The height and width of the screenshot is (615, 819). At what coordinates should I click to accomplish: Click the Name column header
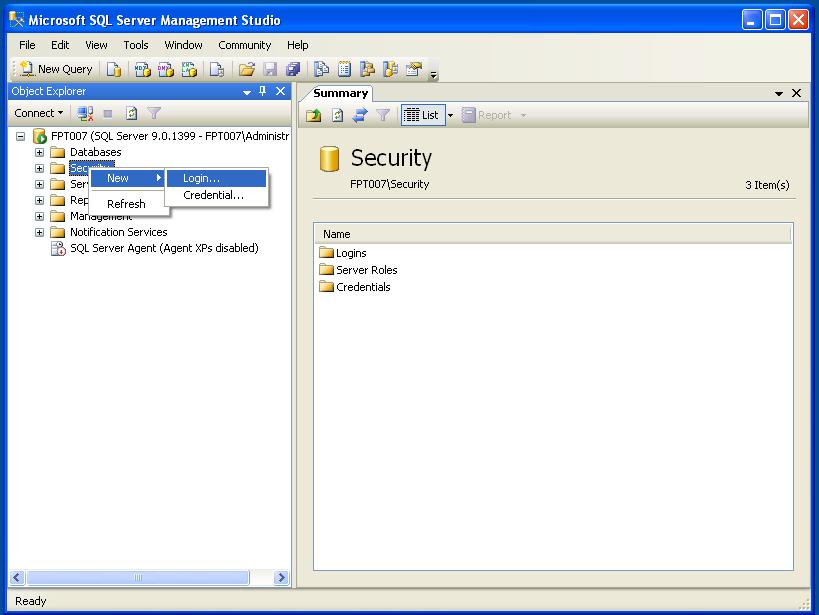point(553,234)
